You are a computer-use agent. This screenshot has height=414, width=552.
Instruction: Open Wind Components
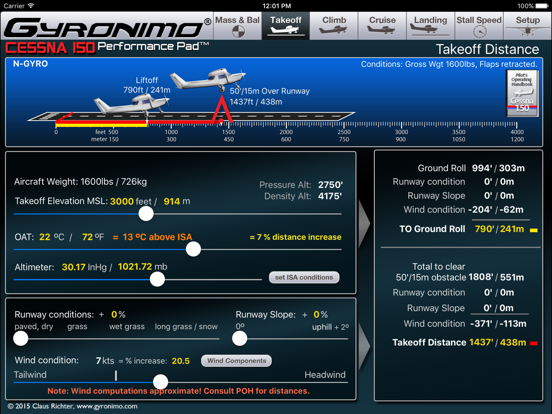[x=237, y=361]
